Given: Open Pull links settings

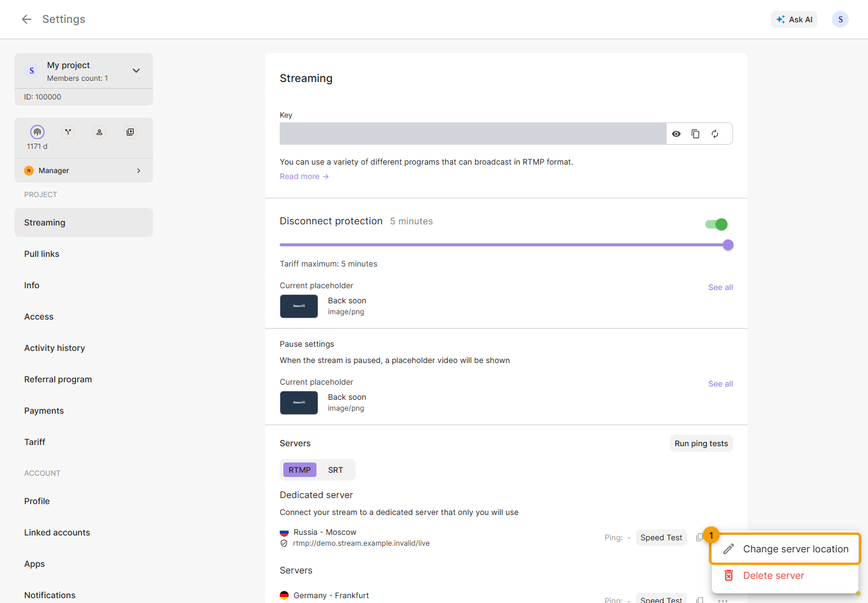Looking at the screenshot, I should [84, 254].
